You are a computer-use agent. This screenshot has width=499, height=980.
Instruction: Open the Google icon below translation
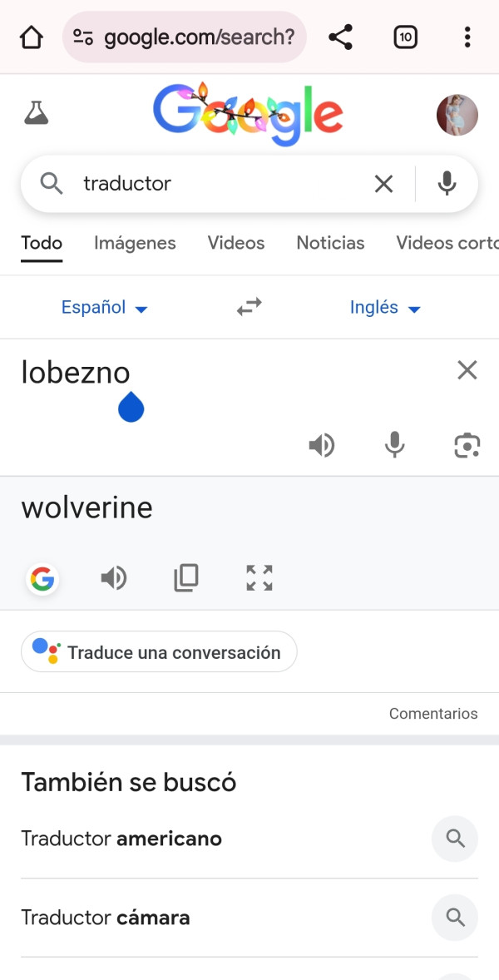[x=42, y=578]
